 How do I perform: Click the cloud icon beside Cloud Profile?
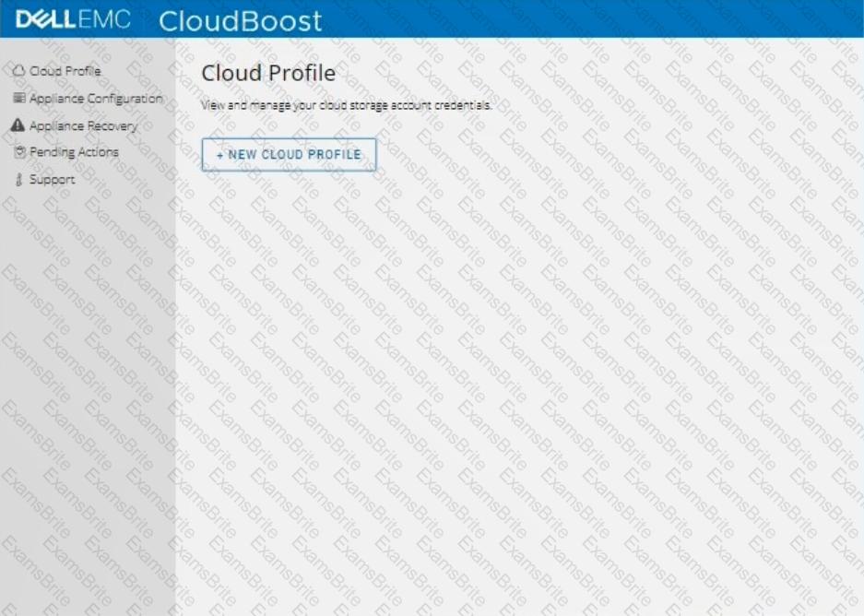[x=18, y=71]
